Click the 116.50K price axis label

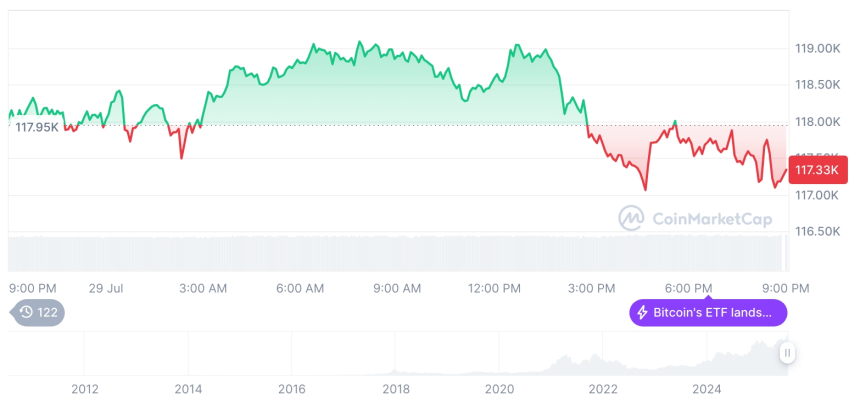pyautogui.click(x=816, y=231)
